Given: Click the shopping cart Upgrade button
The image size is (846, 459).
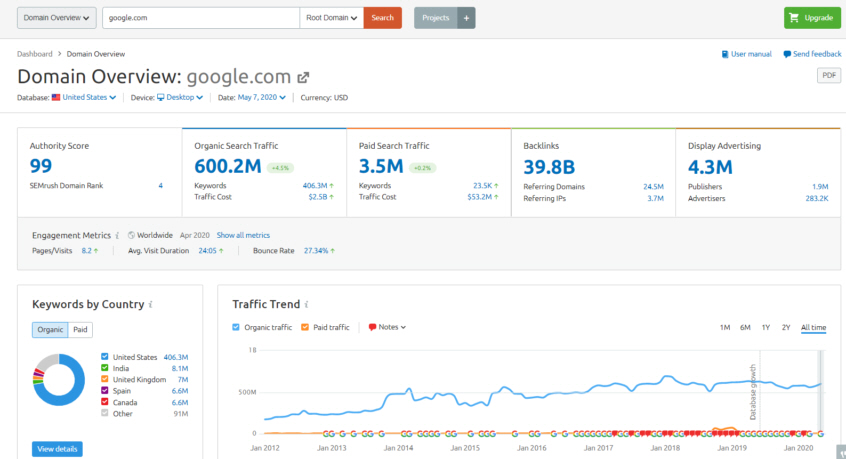Looking at the screenshot, I should (x=812, y=18).
